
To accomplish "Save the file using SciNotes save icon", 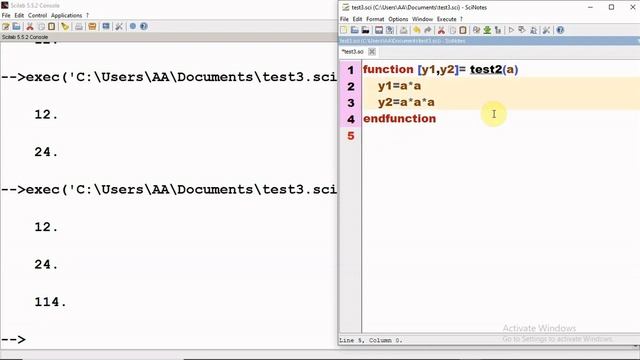I will pos(379,30).
